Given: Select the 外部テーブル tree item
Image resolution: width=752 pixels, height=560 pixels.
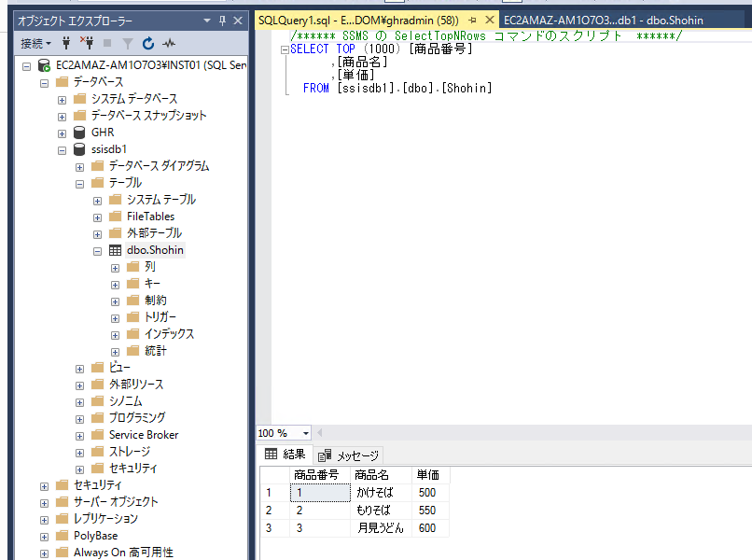Looking at the screenshot, I should [x=155, y=233].
